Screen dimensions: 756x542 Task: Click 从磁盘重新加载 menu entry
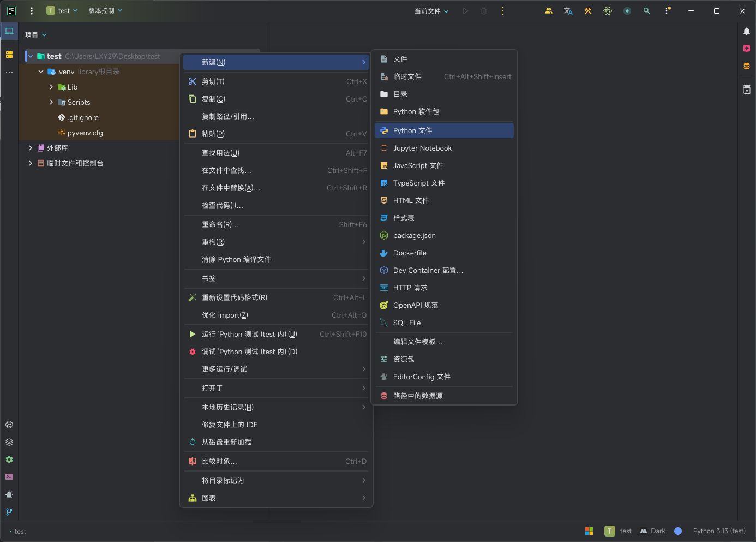226,442
